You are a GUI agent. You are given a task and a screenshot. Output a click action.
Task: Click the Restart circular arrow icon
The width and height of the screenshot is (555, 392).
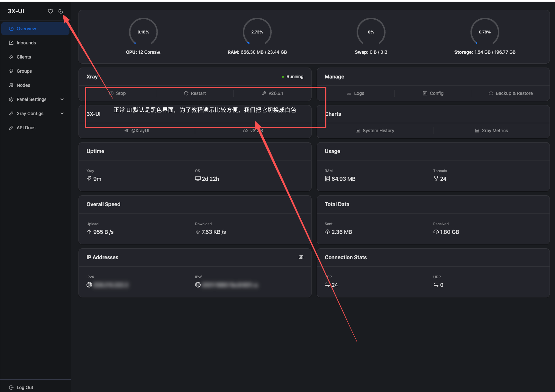[186, 93]
